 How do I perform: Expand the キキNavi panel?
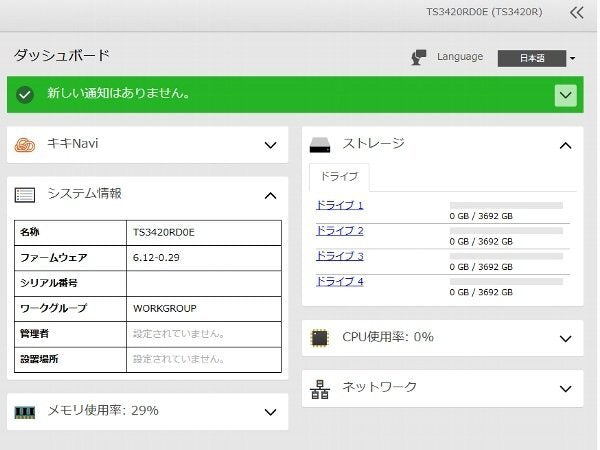coord(271,145)
